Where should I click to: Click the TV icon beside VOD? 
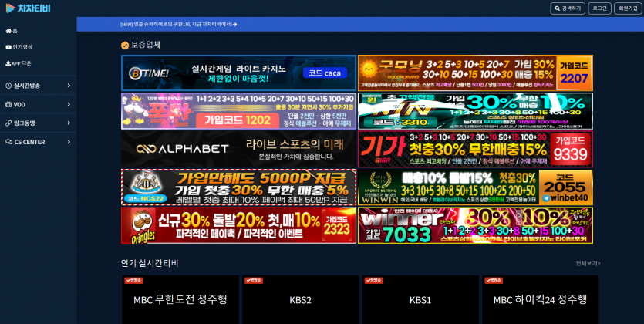point(8,104)
